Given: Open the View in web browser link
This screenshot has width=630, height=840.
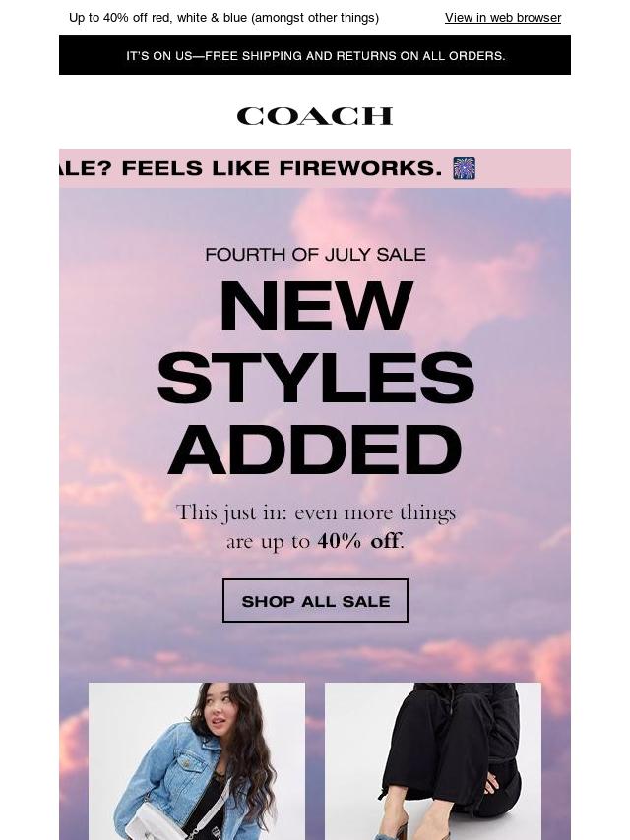Looking at the screenshot, I should coord(502,17).
